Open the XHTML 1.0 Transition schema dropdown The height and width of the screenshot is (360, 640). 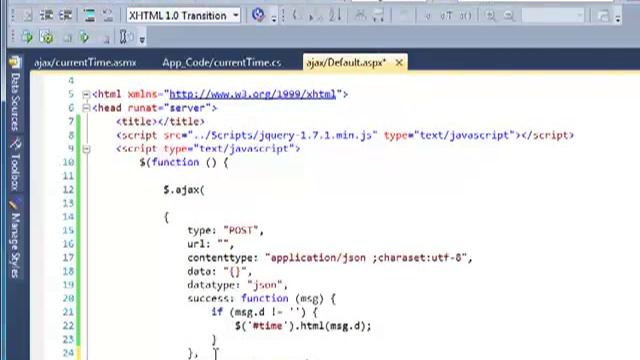[183, 16]
